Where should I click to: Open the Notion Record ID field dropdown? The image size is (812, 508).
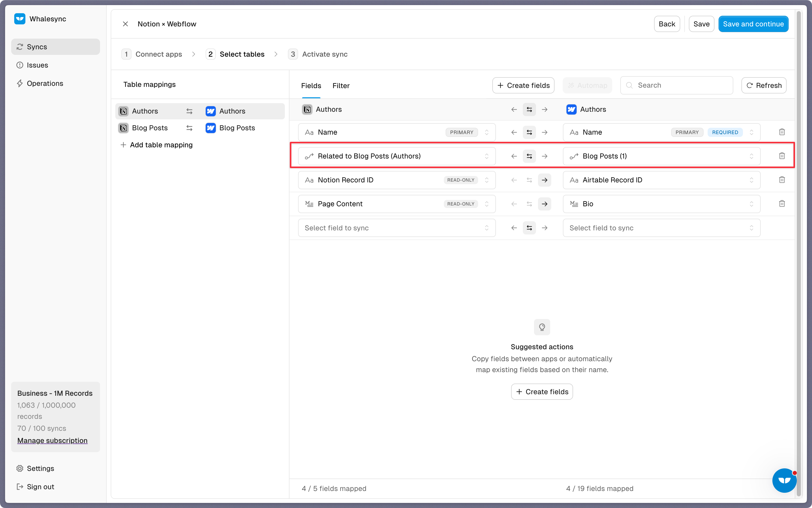[397, 180]
